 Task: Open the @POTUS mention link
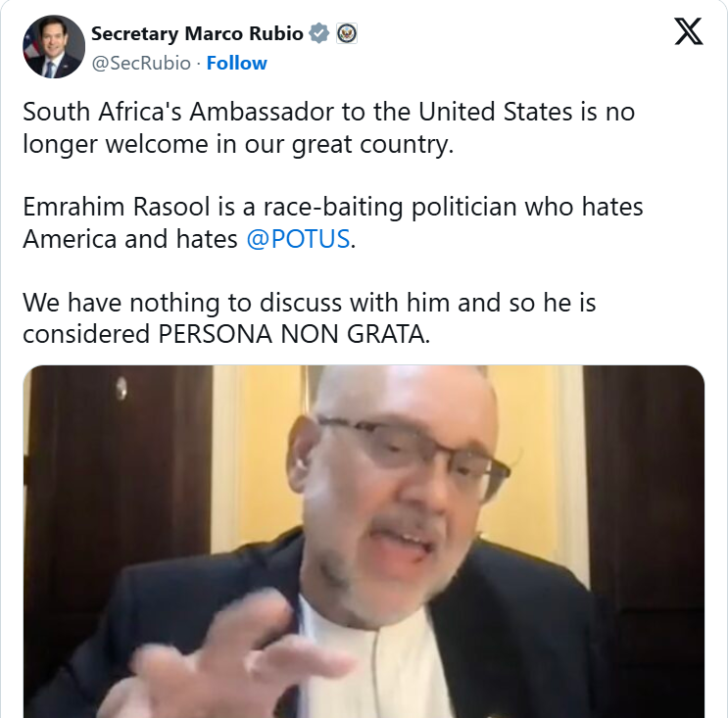298,239
